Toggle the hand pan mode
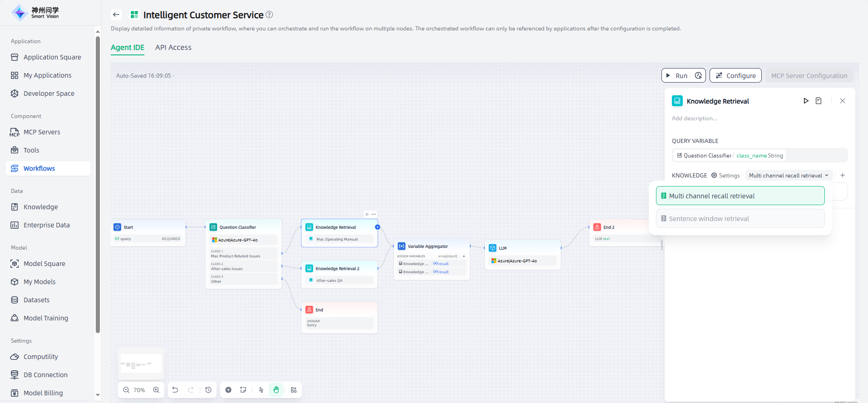 pyautogui.click(x=276, y=390)
